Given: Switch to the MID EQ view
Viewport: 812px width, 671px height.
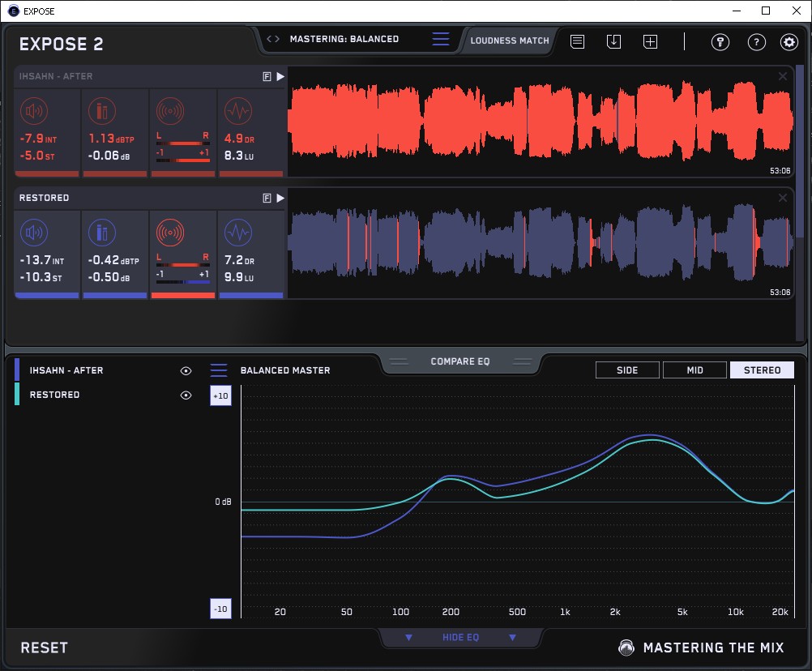Looking at the screenshot, I should 694,370.
